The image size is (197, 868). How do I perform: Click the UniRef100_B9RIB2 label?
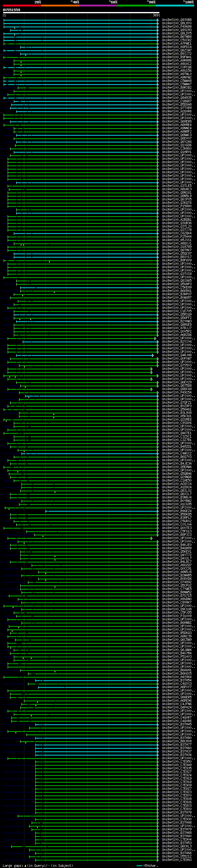(177, 88)
